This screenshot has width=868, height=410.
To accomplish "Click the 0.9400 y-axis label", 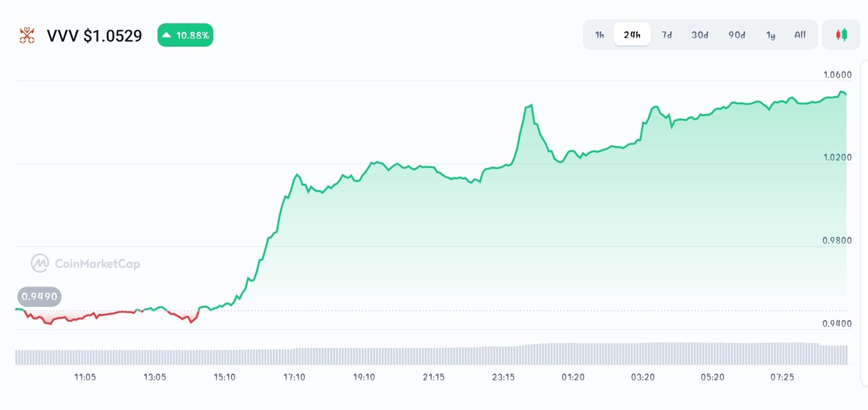I will pyautogui.click(x=837, y=323).
